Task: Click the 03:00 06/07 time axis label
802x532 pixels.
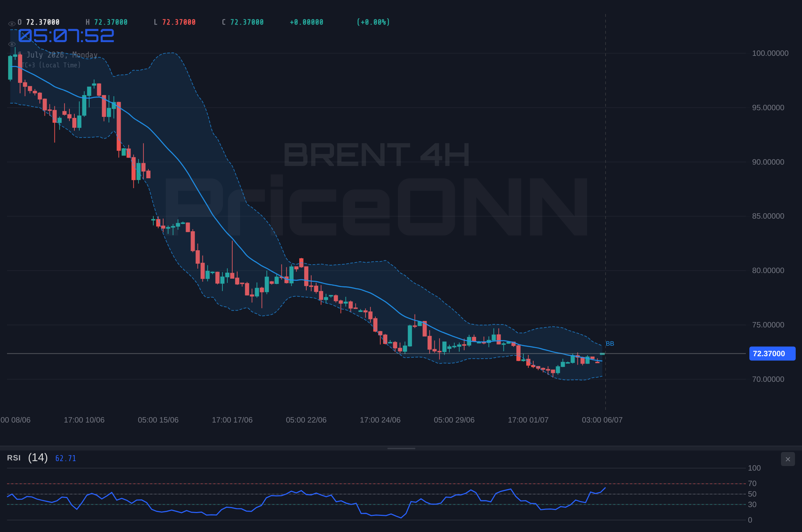Action: click(602, 420)
